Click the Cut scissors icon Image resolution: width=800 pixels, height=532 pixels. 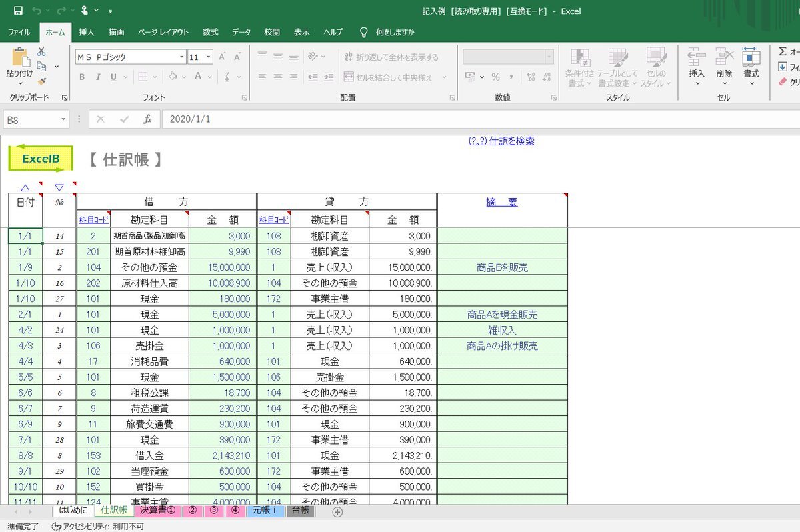[41, 51]
